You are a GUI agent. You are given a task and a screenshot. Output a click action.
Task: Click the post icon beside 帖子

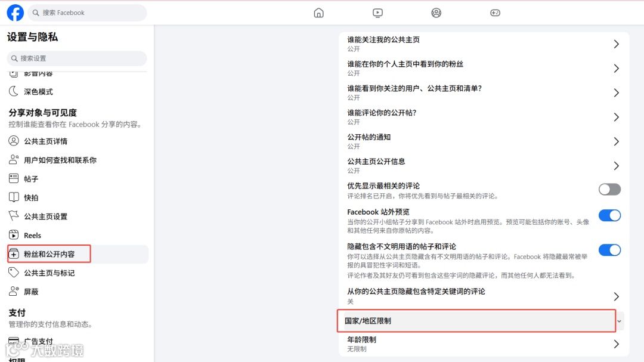[x=14, y=178]
